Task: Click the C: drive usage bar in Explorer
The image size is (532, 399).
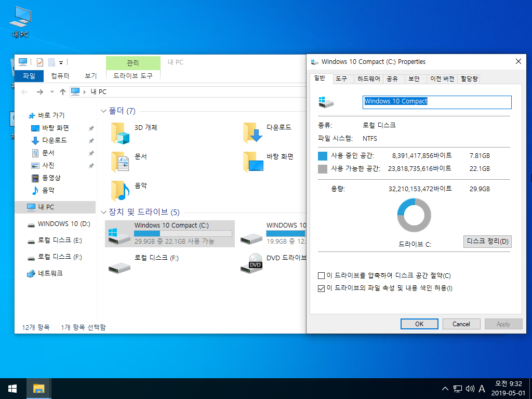Action: 183,233
